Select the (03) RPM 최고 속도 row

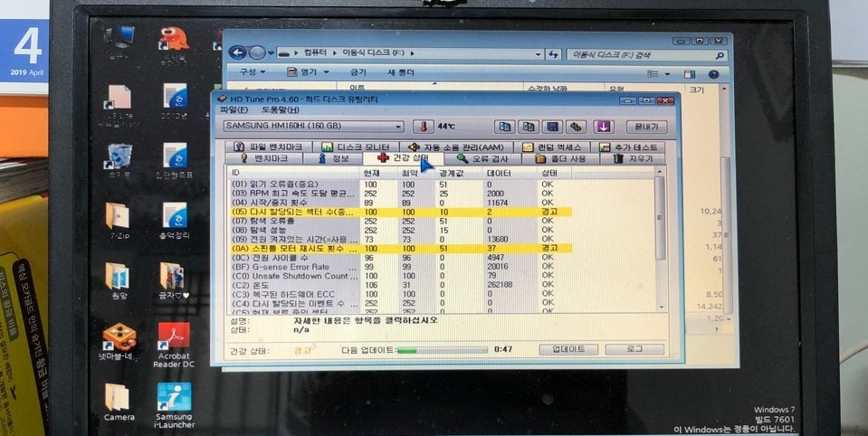[400, 194]
